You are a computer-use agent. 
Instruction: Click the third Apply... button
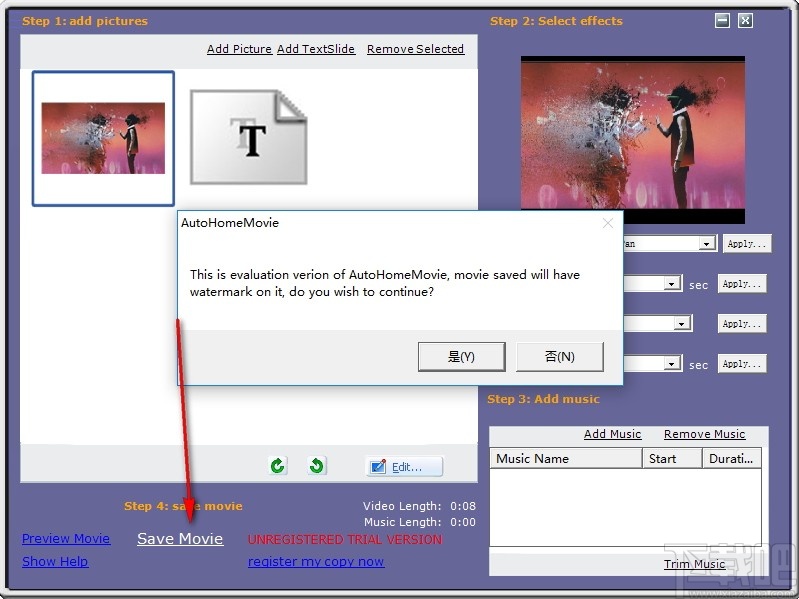742,323
